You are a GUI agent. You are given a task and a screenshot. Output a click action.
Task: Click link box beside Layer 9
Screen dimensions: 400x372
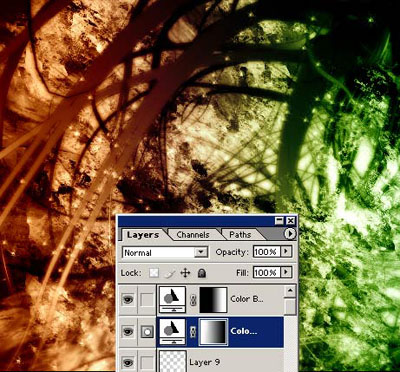tap(147, 362)
